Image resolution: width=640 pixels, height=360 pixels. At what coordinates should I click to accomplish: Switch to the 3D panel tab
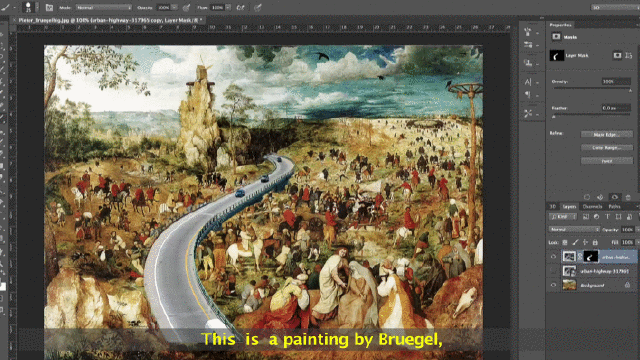(553, 207)
